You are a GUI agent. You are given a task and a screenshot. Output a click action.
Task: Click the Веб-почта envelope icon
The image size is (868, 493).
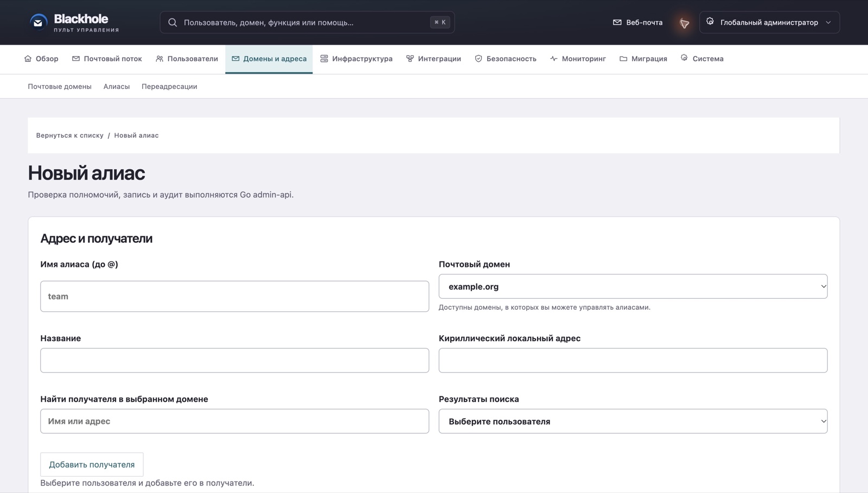(x=617, y=22)
